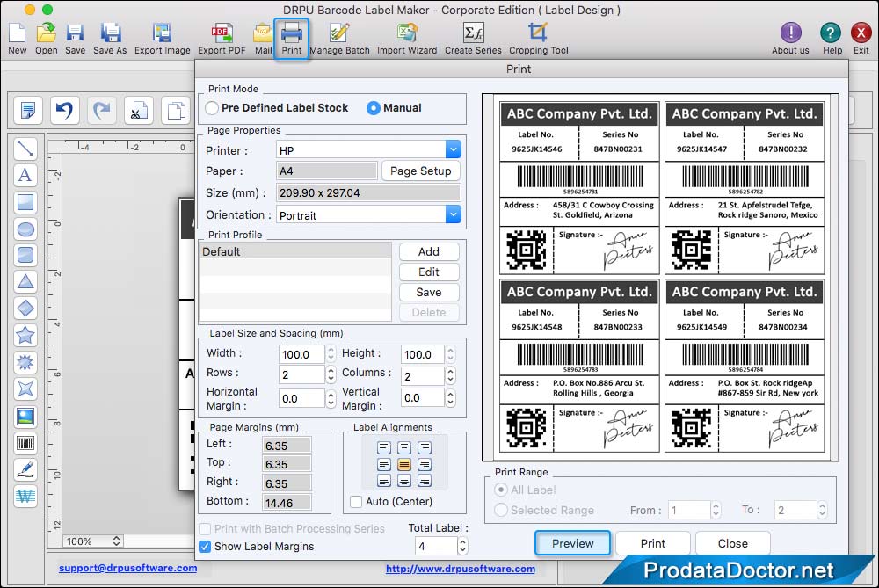Select the Signature pen tool

tap(25, 469)
